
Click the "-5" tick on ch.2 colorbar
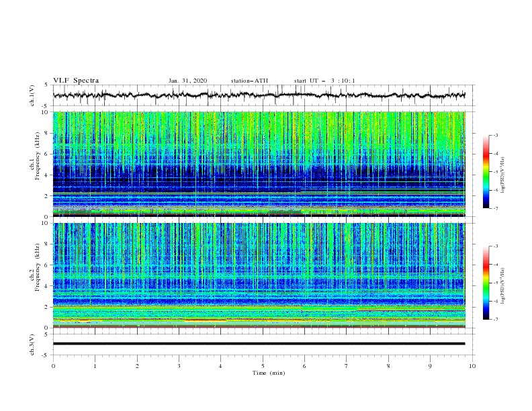[495, 283]
